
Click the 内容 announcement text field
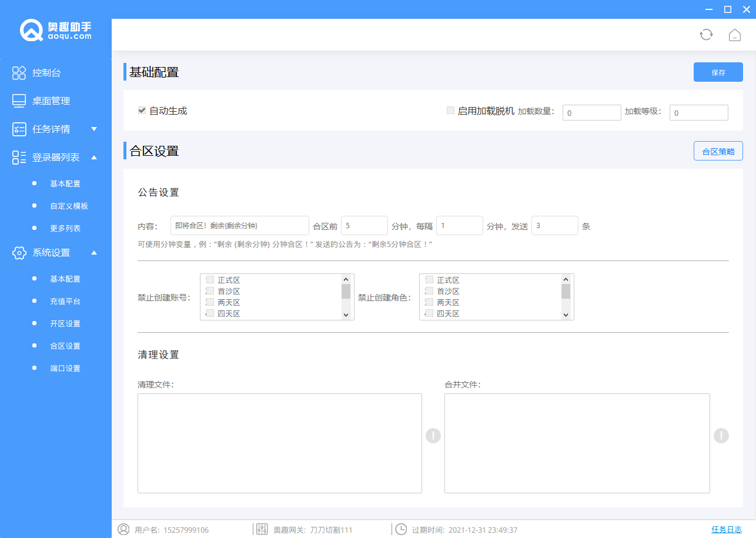[x=240, y=225]
